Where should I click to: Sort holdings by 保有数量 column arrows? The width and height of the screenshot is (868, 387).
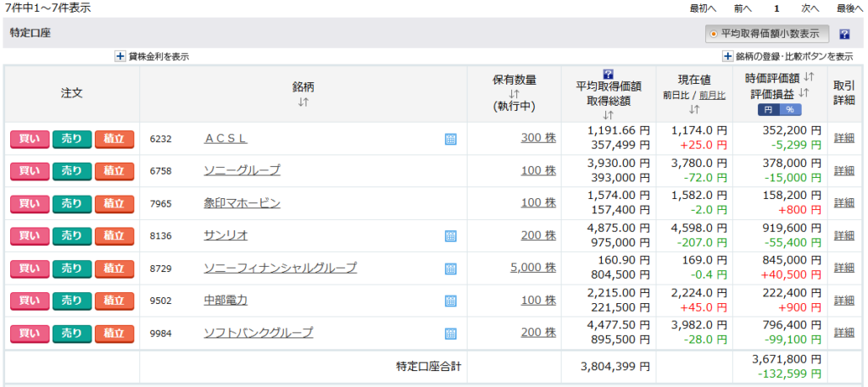[x=514, y=94]
